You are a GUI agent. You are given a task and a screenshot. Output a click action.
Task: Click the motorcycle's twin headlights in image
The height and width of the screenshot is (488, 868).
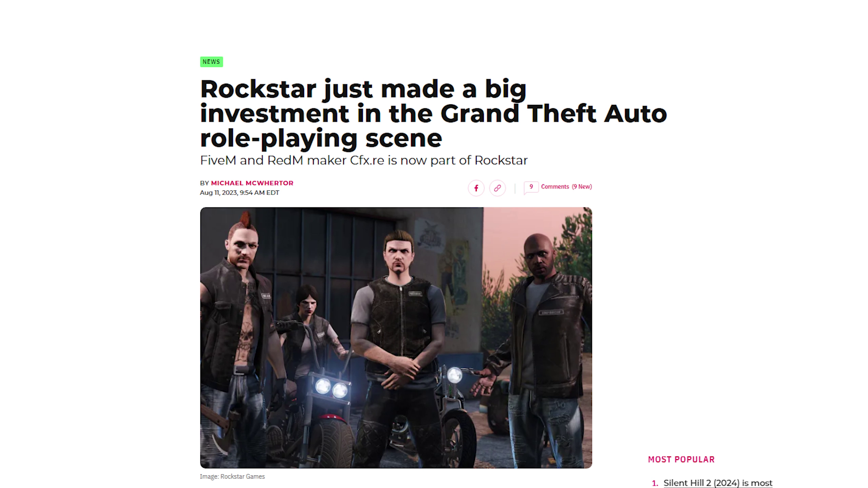331,388
